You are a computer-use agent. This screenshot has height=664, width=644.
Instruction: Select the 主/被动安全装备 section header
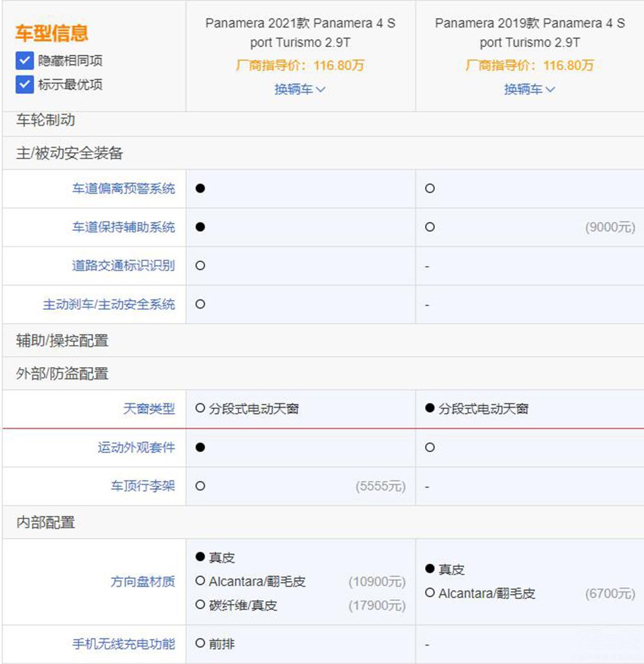coord(69,153)
